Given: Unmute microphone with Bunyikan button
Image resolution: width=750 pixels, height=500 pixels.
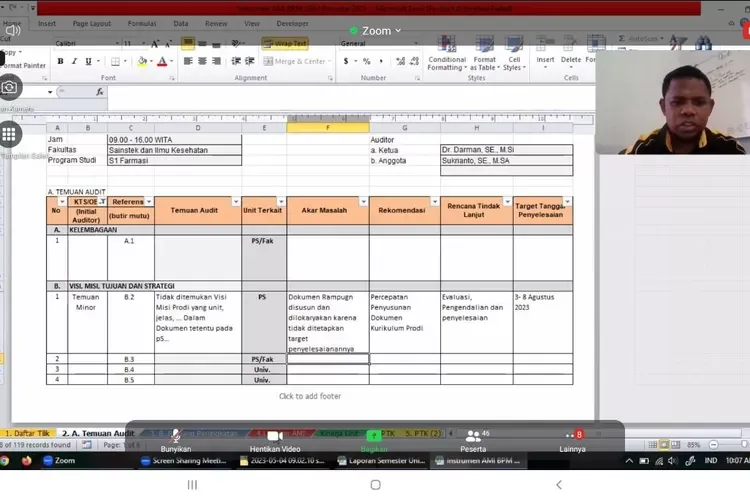Looking at the screenshot, I should 175,442.
